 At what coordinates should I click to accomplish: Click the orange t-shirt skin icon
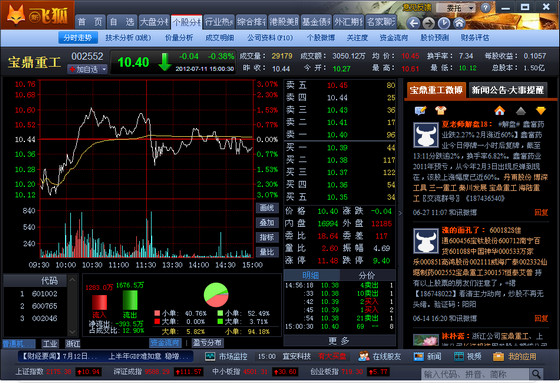tap(441, 110)
